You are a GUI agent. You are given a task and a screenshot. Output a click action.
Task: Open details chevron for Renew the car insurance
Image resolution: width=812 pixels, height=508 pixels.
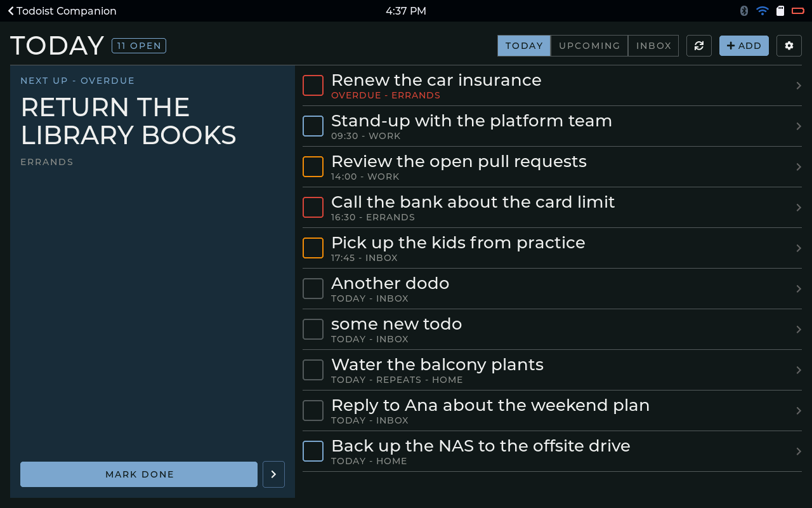pyautogui.click(x=799, y=86)
